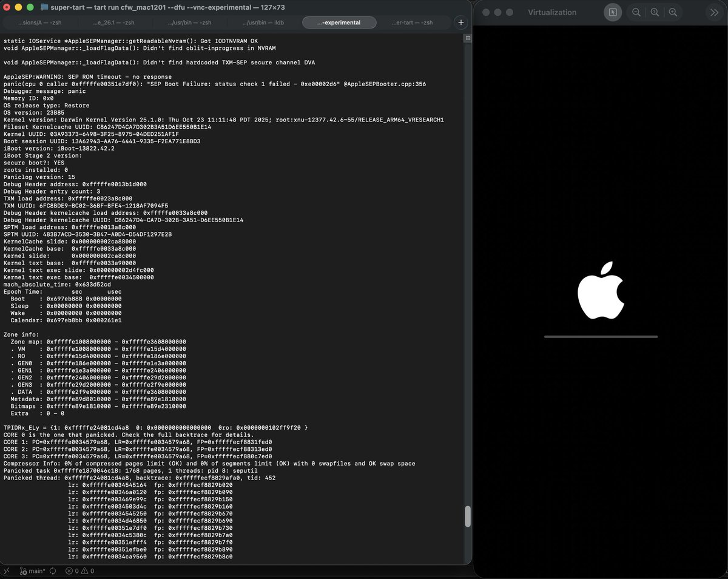The width and height of the screenshot is (728, 579).
Task: Click the 'CORE 0 is the one that panicked' line
Action: click(x=129, y=435)
